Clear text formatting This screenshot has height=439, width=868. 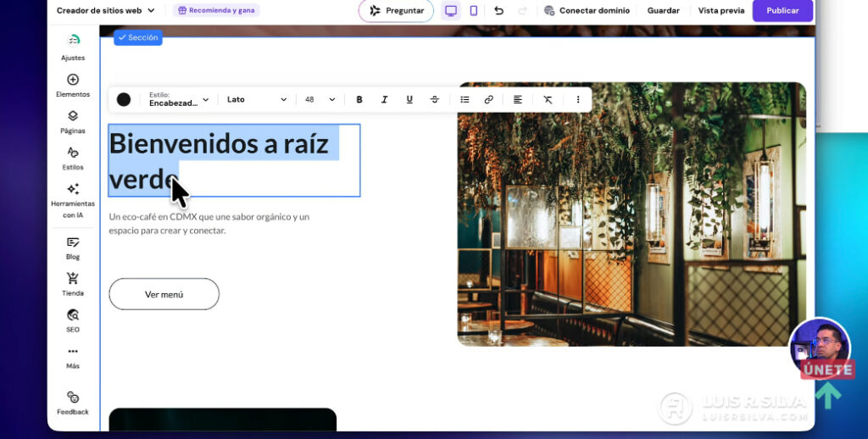tap(548, 100)
